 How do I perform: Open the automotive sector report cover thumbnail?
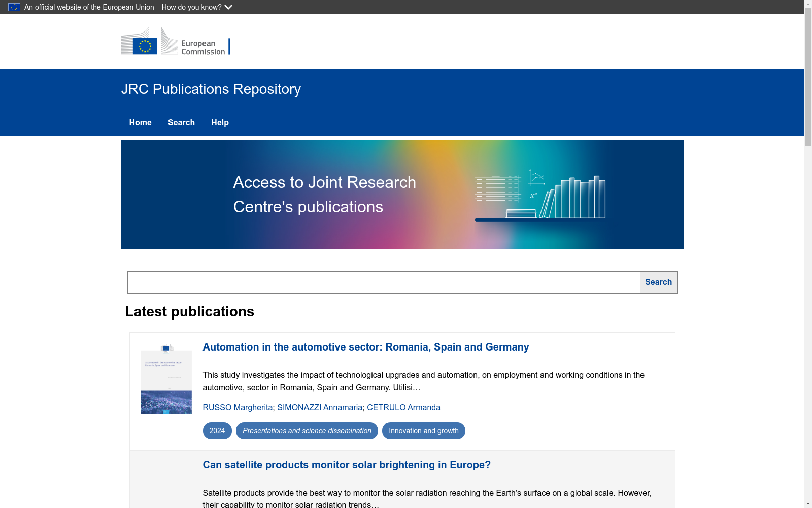(x=166, y=379)
